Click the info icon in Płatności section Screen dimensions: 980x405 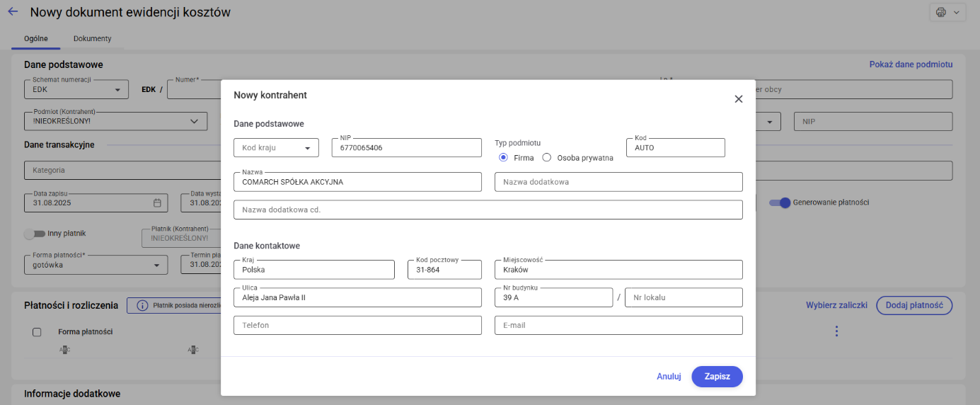tap(142, 306)
